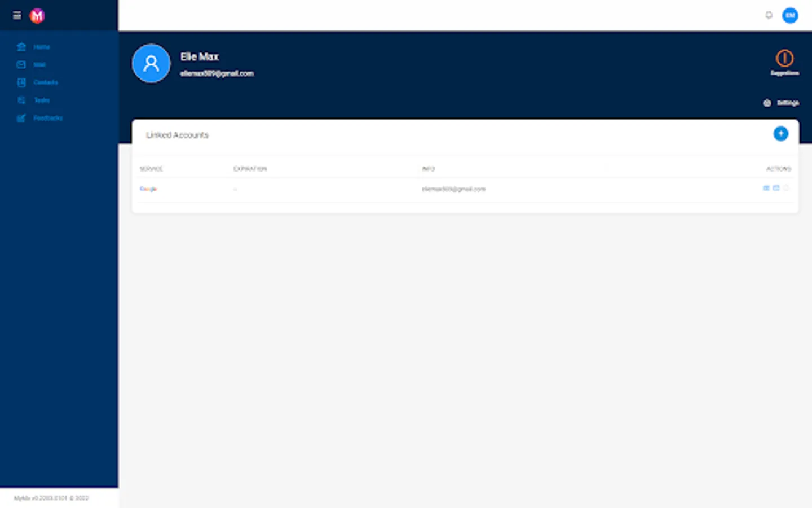812x508 pixels.
Task: Click the Suggestions label
Action: click(x=785, y=73)
